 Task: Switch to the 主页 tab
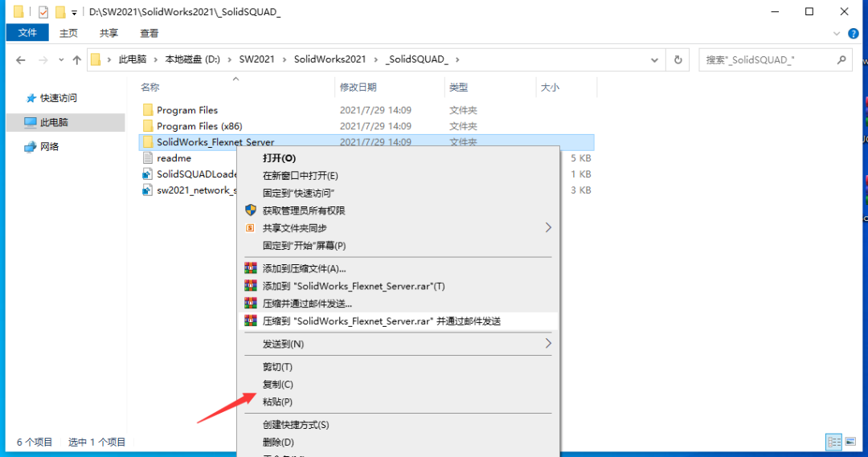pyautogui.click(x=68, y=33)
